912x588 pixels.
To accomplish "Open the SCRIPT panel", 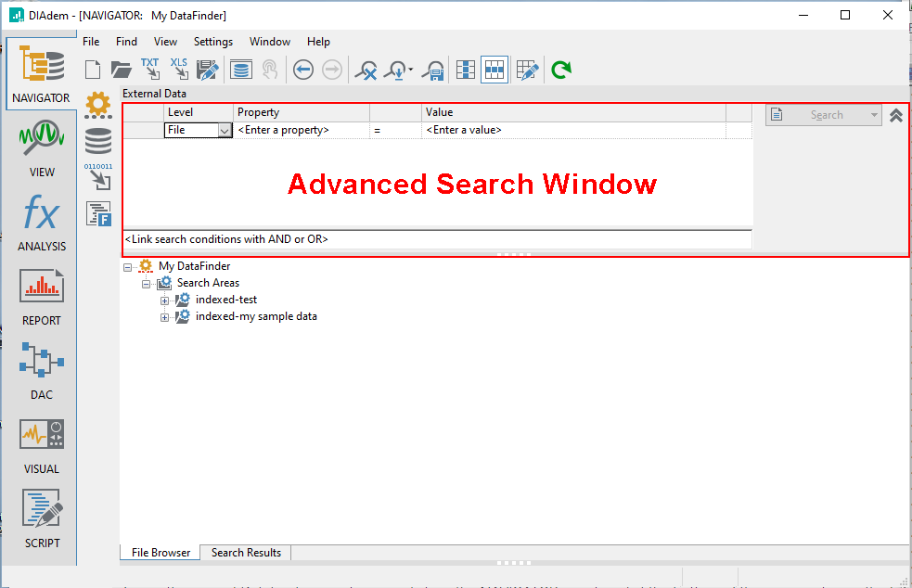I will 42,518.
